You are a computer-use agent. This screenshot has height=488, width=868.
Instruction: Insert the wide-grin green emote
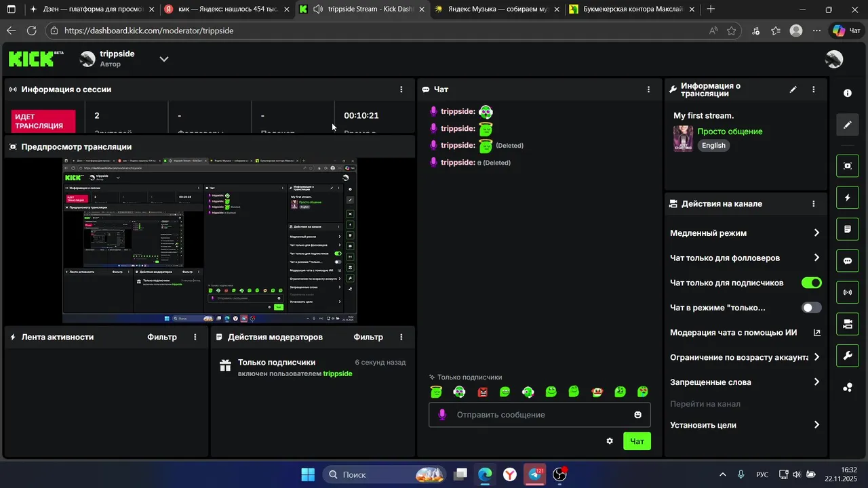coord(505,392)
